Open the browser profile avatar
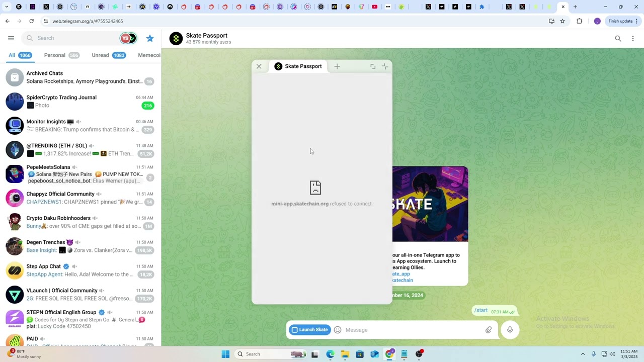The image size is (644, 362). point(597,21)
